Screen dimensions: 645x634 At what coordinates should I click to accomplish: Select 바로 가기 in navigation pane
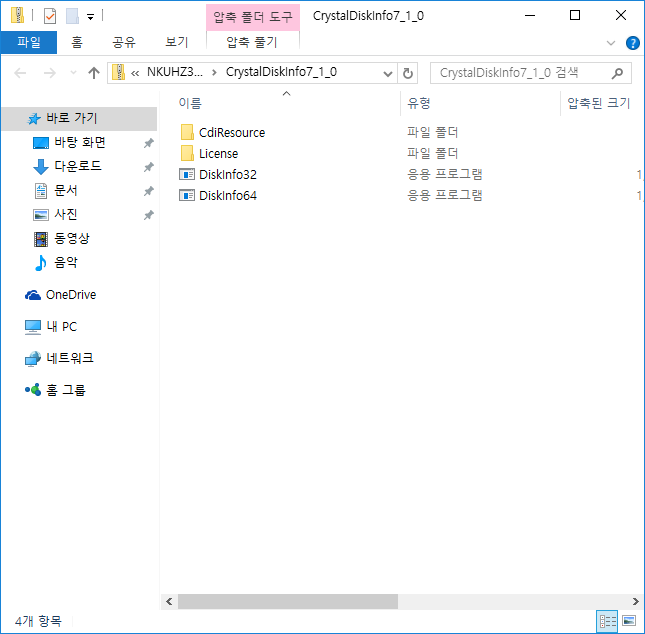(80, 118)
